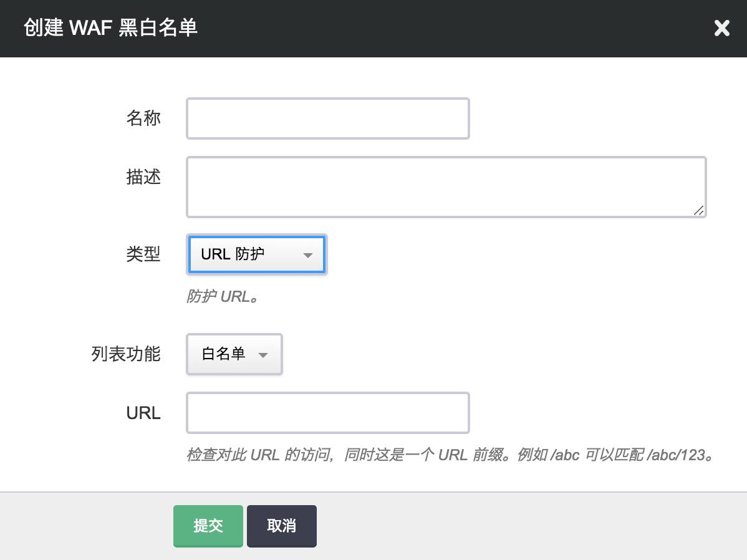Viewport: 747px width, 560px height.
Task: Click the 名称 text input field
Action: tap(327, 118)
